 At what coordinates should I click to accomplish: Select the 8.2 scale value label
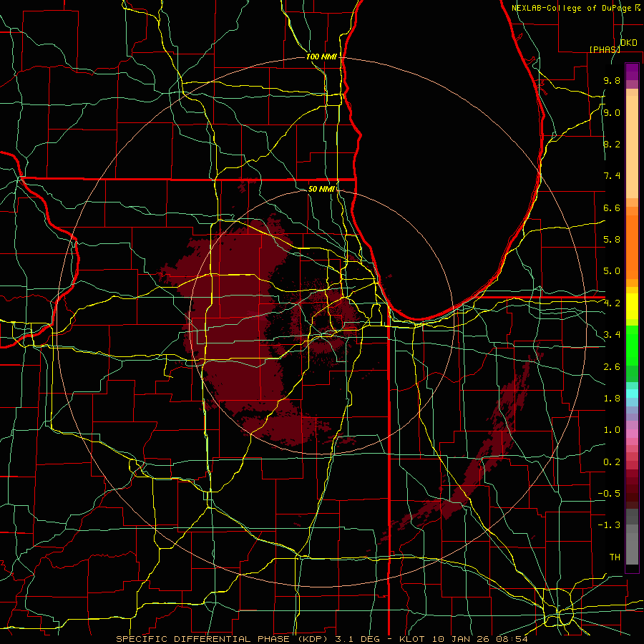[x=612, y=144]
